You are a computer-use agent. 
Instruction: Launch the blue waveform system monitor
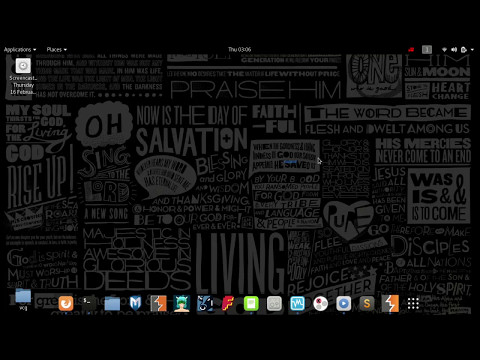point(297,304)
